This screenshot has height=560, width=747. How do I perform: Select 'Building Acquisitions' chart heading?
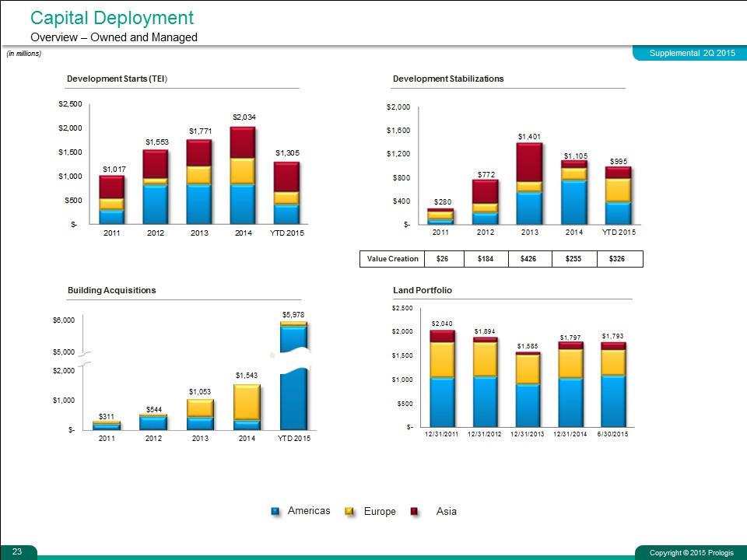click(111, 290)
